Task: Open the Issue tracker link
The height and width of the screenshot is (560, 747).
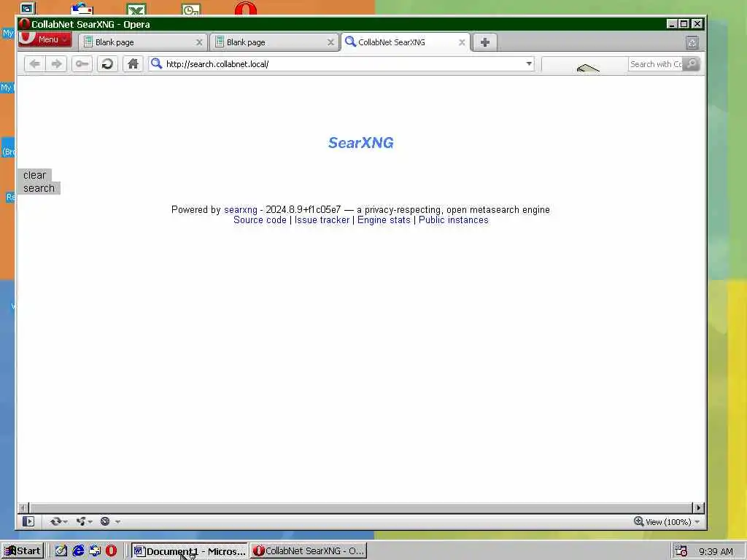Action: [x=322, y=220]
